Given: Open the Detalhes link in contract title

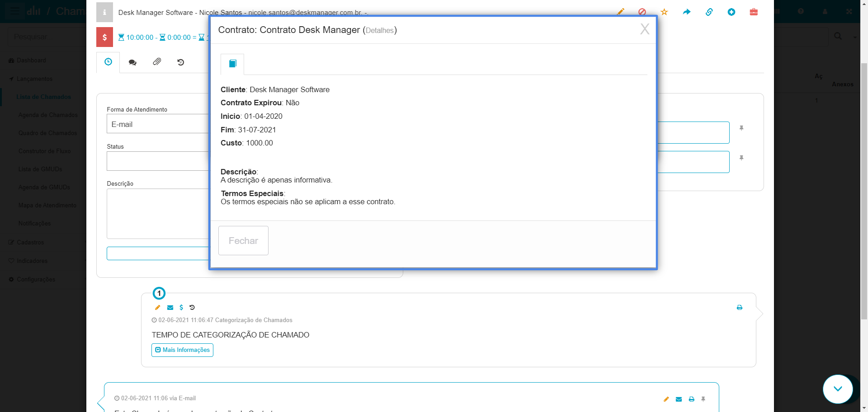Looking at the screenshot, I should 380,30.
